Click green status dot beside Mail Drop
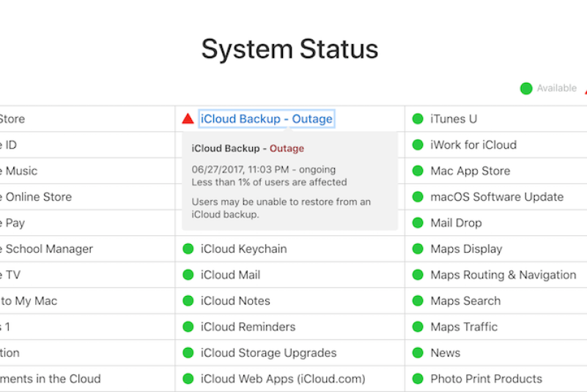 click(418, 223)
